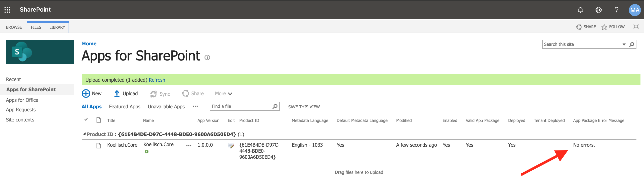Open the Koellisch.Core name link
Image resolution: width=644 pixels, height=189 pixels.
[x=158, y=144]
